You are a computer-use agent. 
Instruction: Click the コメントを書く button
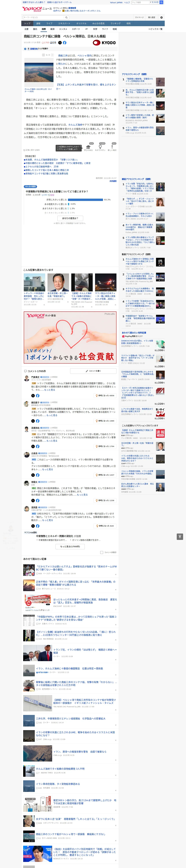tap(93, 371)
